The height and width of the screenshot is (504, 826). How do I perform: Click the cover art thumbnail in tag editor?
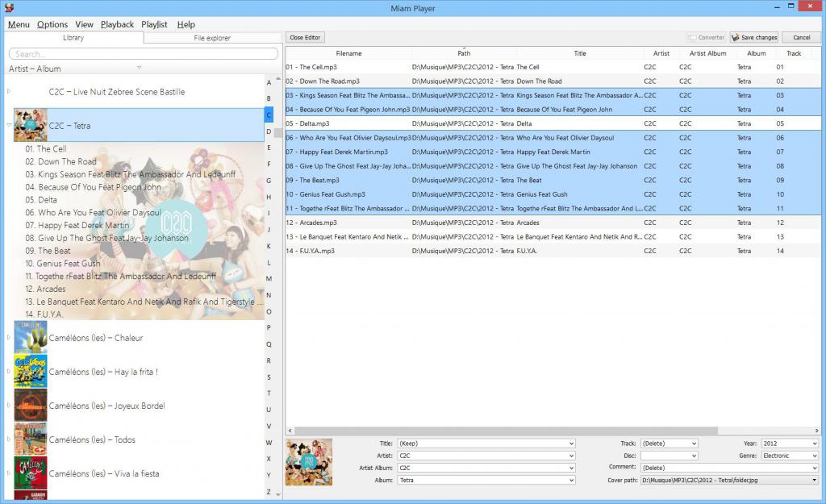coord(309,462)
